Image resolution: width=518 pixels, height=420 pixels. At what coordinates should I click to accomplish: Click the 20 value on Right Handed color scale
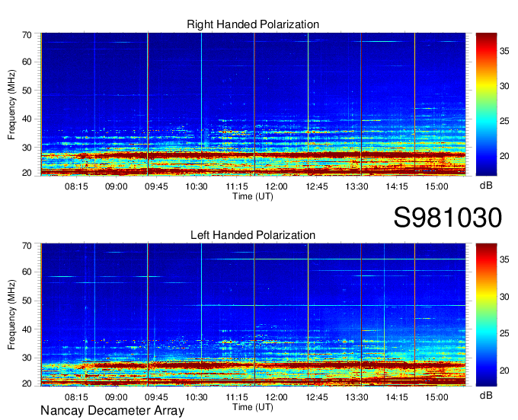click(x=504, y=156)
